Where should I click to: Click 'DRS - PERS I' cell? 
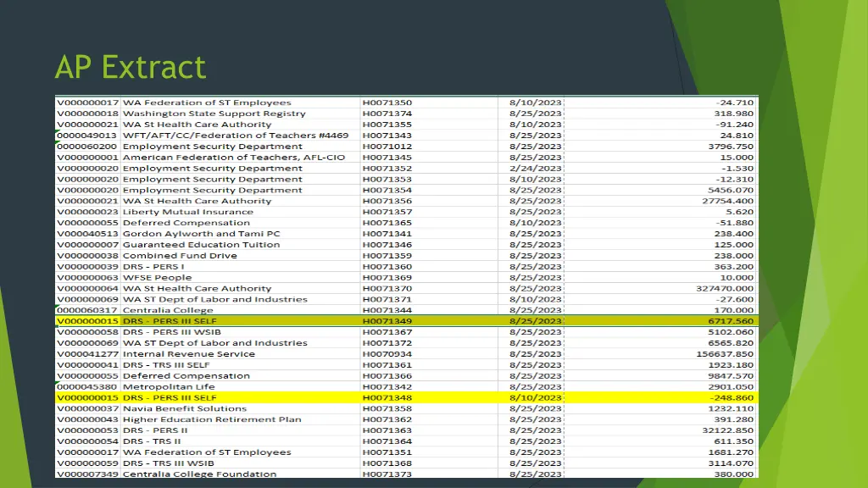coord(153,267)
